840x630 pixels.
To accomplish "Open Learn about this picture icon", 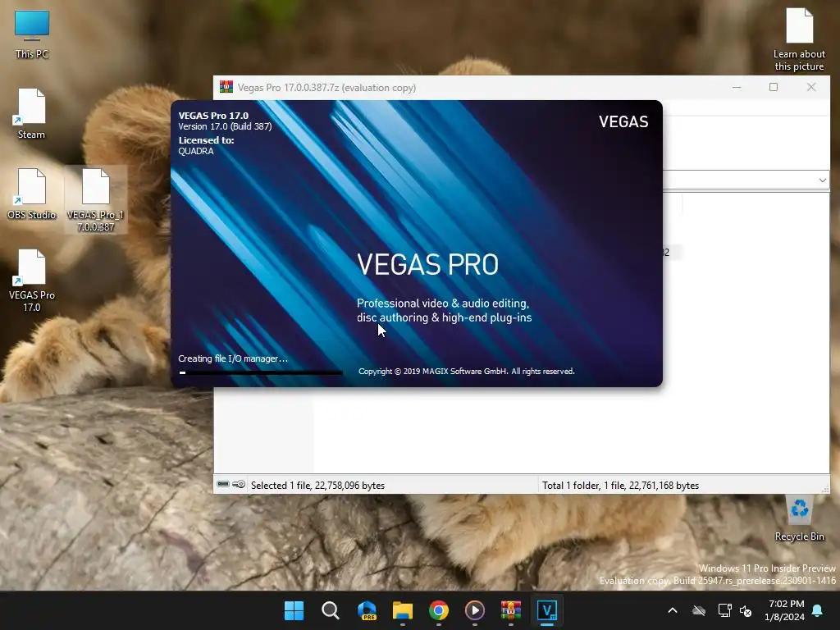I will click(799, 39).
